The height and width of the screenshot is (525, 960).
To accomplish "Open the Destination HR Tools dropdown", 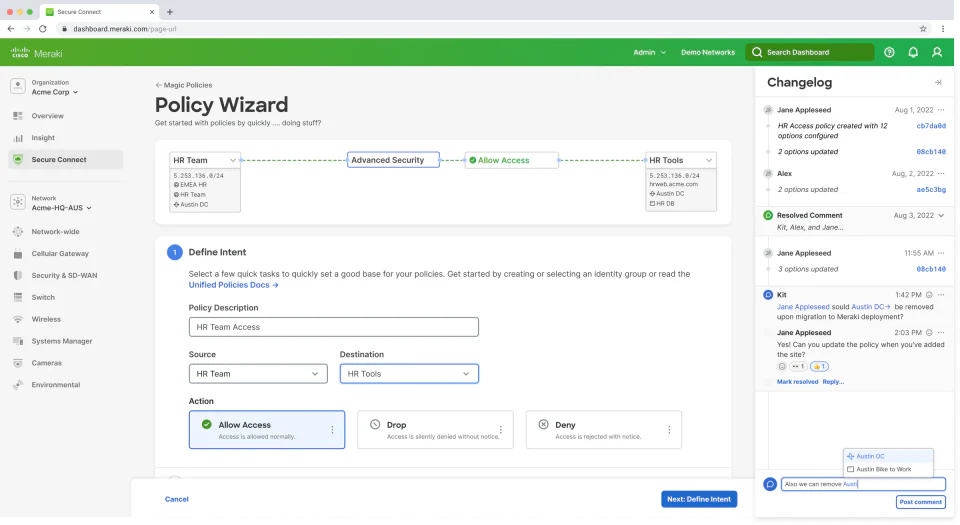I will click(x=409, y=374).
